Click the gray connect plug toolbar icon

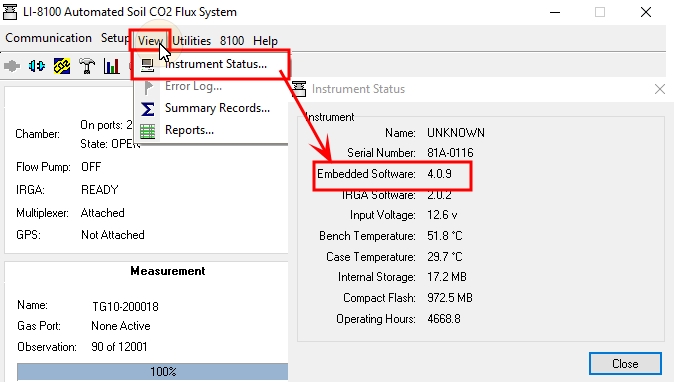point(12,66)
